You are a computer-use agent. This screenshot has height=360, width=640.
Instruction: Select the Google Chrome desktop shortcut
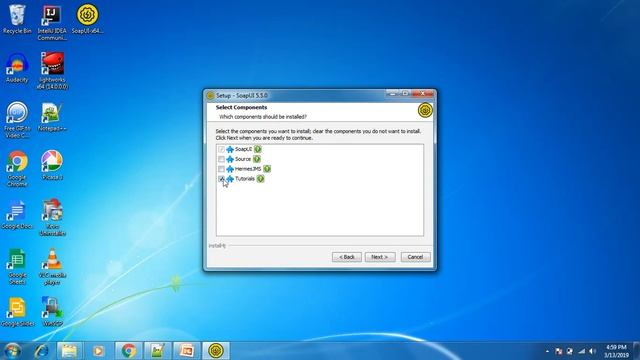pyautogui.click(x=17, y=169)
